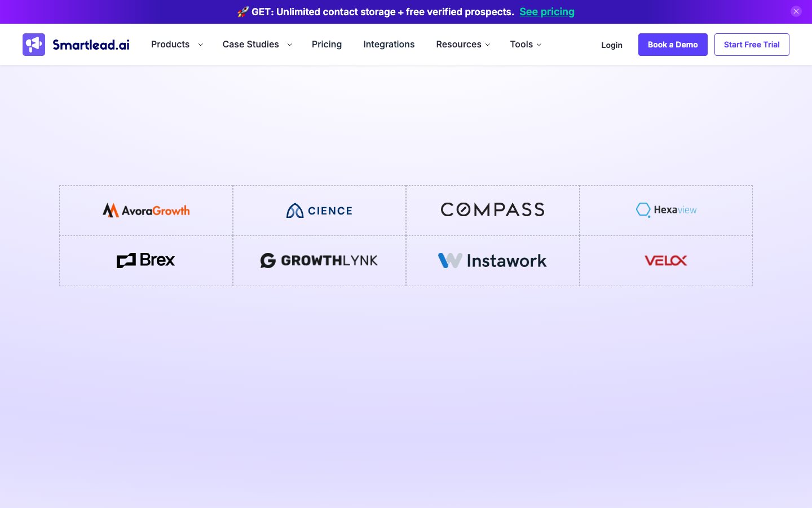Click the Start Free Trial button

point(752,45)
